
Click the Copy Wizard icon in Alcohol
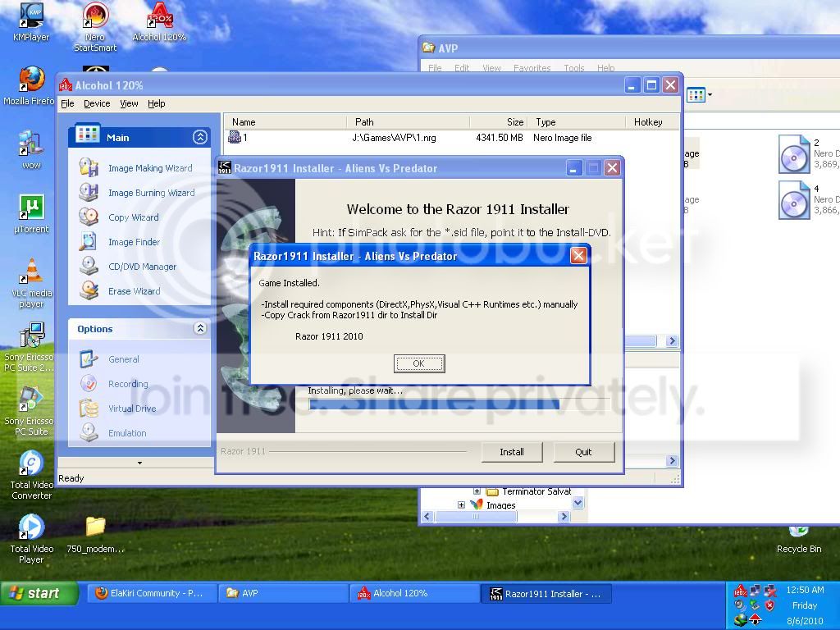tap(89, 217)
